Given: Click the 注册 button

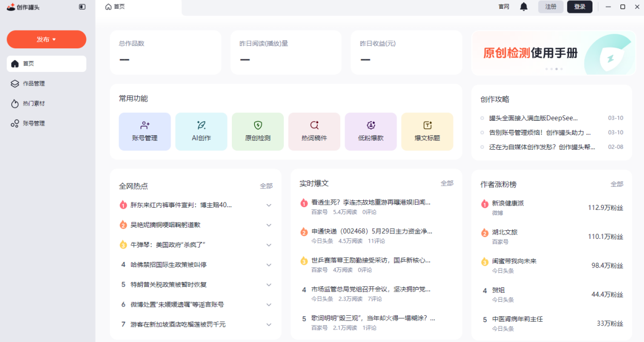Looking at the screenshot, I should 551,7.
